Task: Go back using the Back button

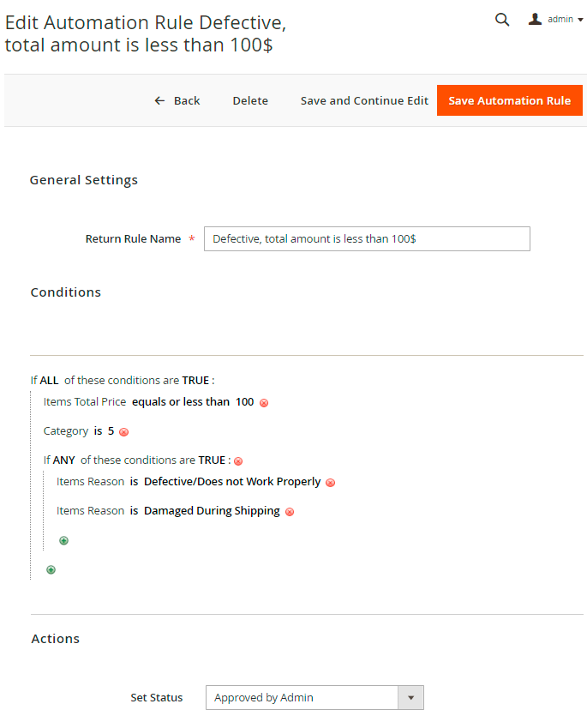Action: point(177,101)
